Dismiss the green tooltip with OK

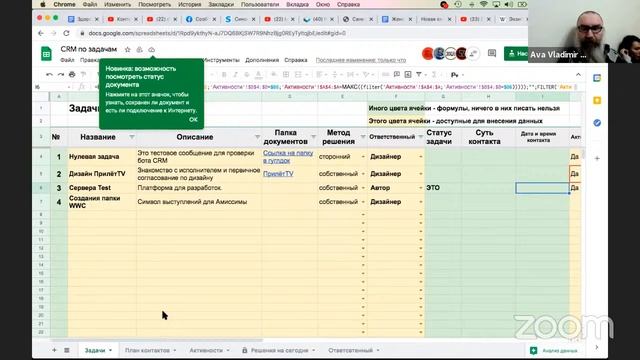193,120
